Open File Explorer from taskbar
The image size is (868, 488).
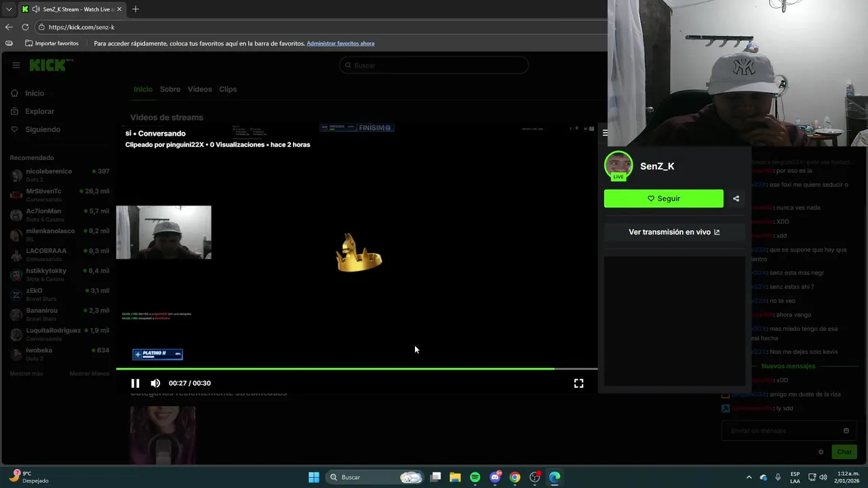coord(455,477)
